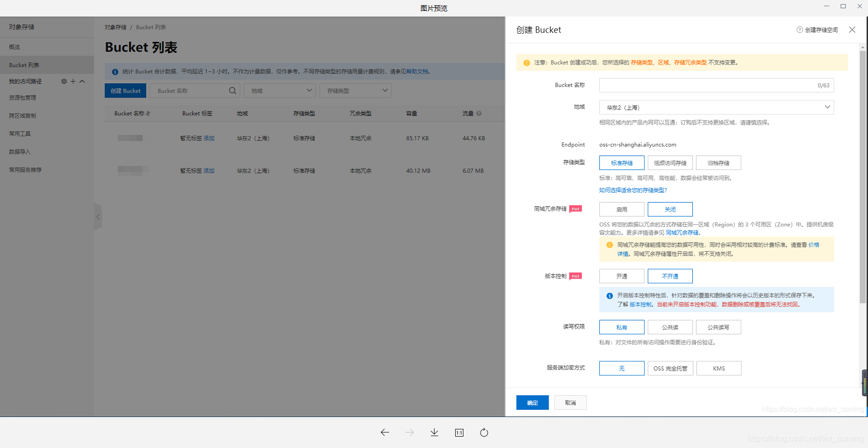The height and width of the screenshot is (448, 868).
Task: Select 标准存储 storage type
Action: click(x=622, y=163)
